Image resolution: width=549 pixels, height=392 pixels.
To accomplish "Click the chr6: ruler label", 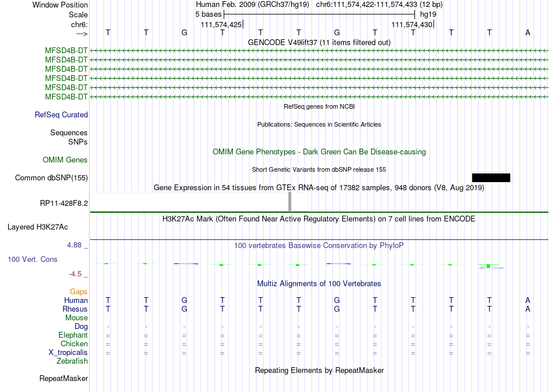I will click(79, 24).
